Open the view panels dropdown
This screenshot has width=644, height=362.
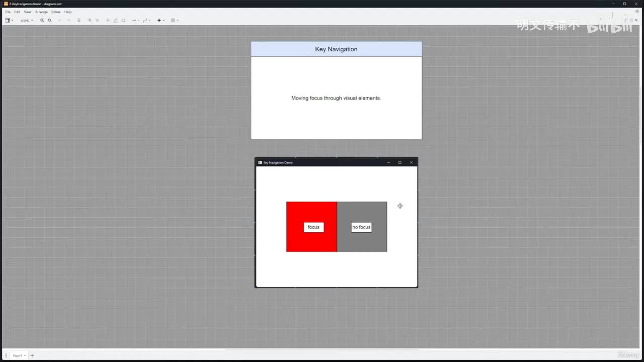point(9,21)
